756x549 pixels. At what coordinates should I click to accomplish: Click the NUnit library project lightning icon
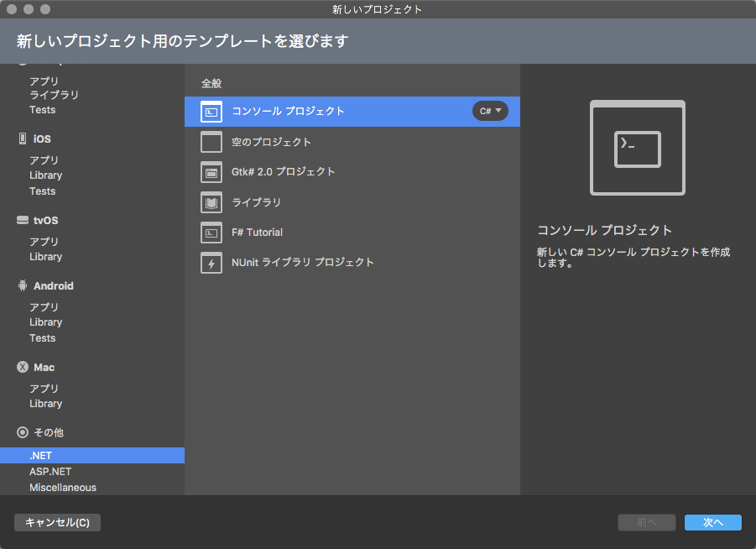211,263
